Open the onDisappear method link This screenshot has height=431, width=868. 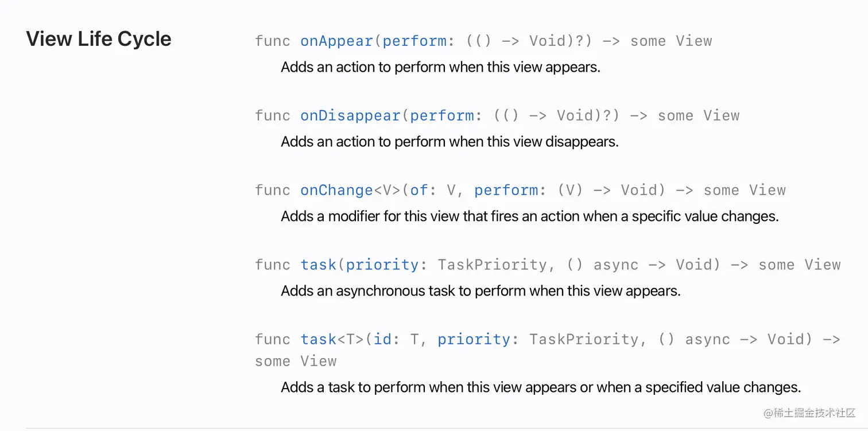[350, 116]
